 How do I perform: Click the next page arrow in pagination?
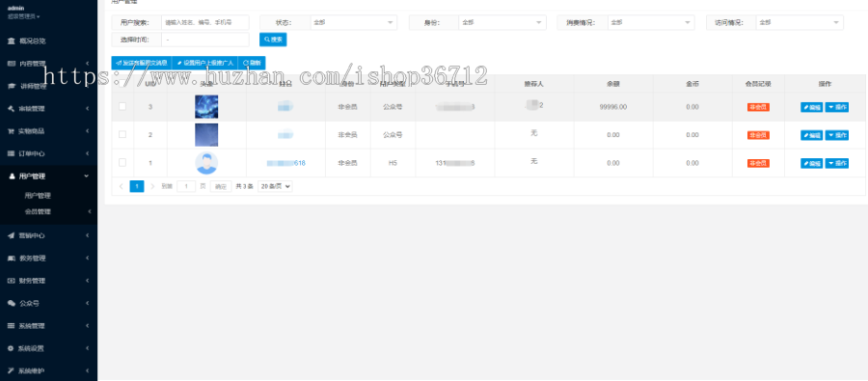tap(152, 186)
